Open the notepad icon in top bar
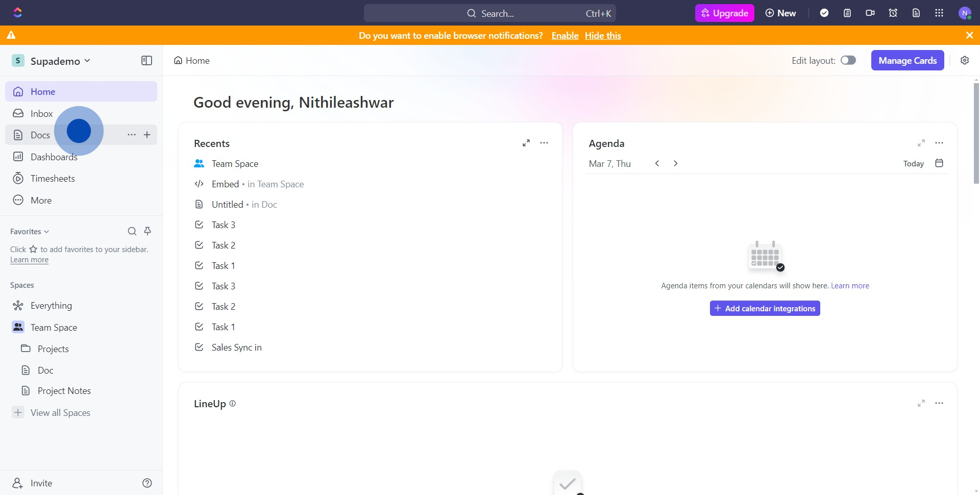The width and height of the screenshot is (980, 495). coord(847,13)
